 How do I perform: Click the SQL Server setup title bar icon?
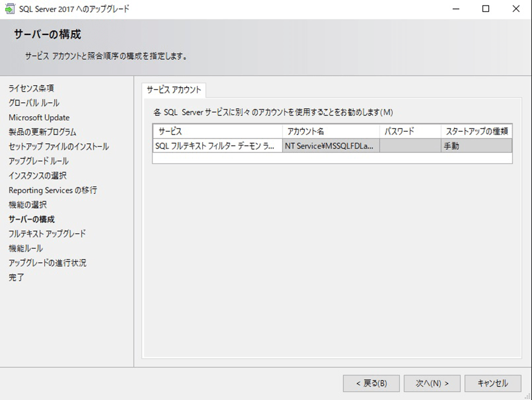point(10,9)
